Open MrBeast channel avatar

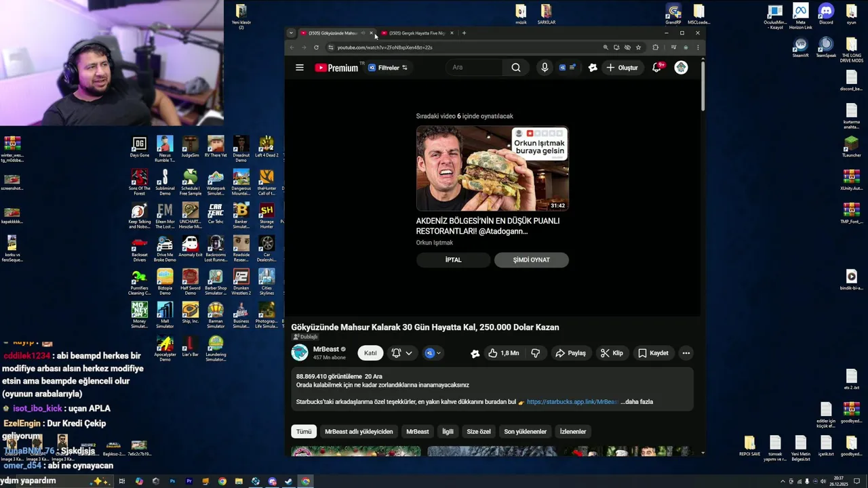[299, 352]
